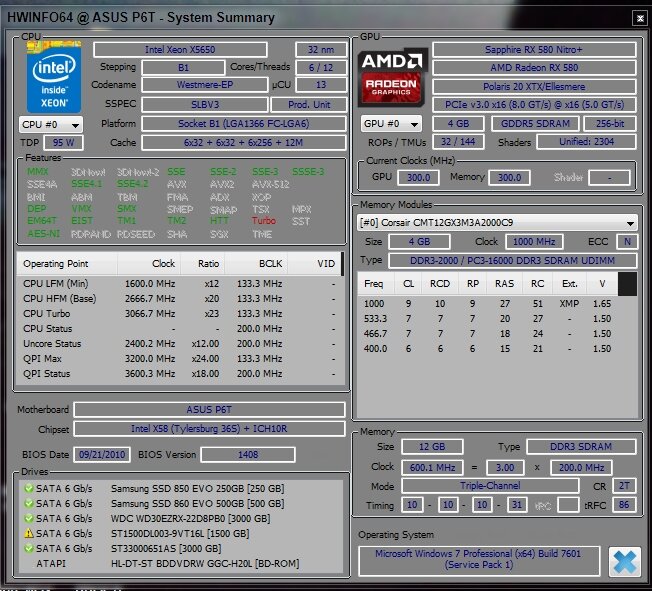
Task: Click the Socket B1 platform field
Action: pyautogui.click(x=244, y=124)
